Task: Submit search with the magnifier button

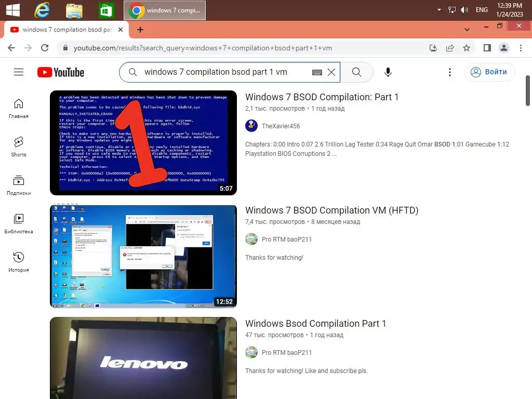Action: coord(356,72)
